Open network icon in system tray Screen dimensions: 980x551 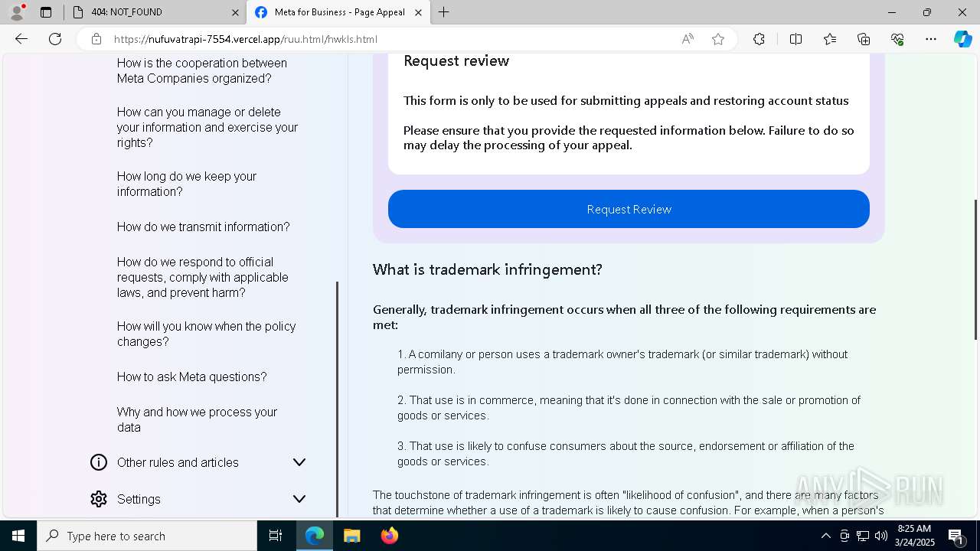(x=863, y=536)
